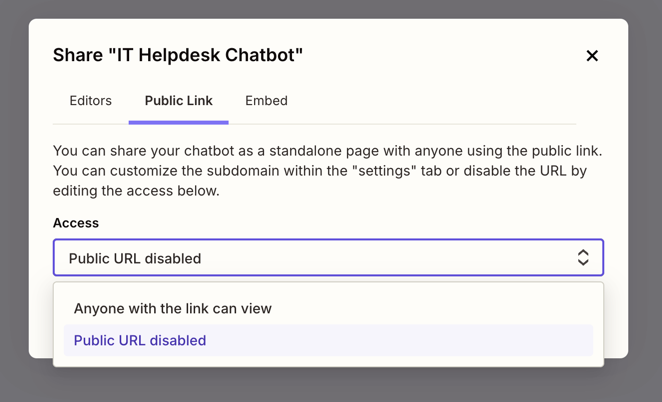Click the downward arrow of the Access chevron
This screenshot has height=402, width=662.
click(x=583, y=264)
